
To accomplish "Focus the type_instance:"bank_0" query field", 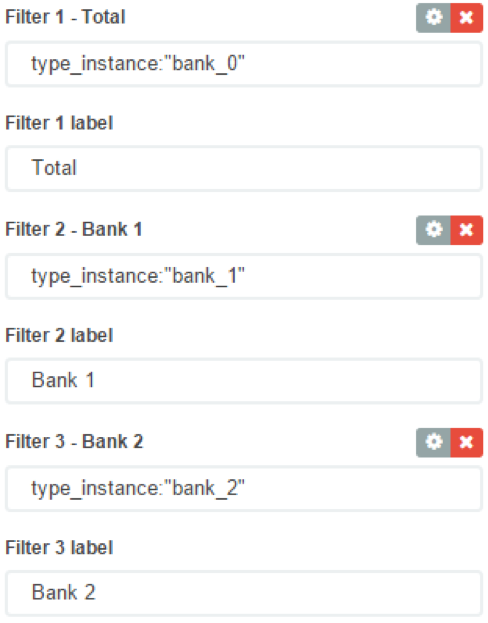I will point(244,64).
